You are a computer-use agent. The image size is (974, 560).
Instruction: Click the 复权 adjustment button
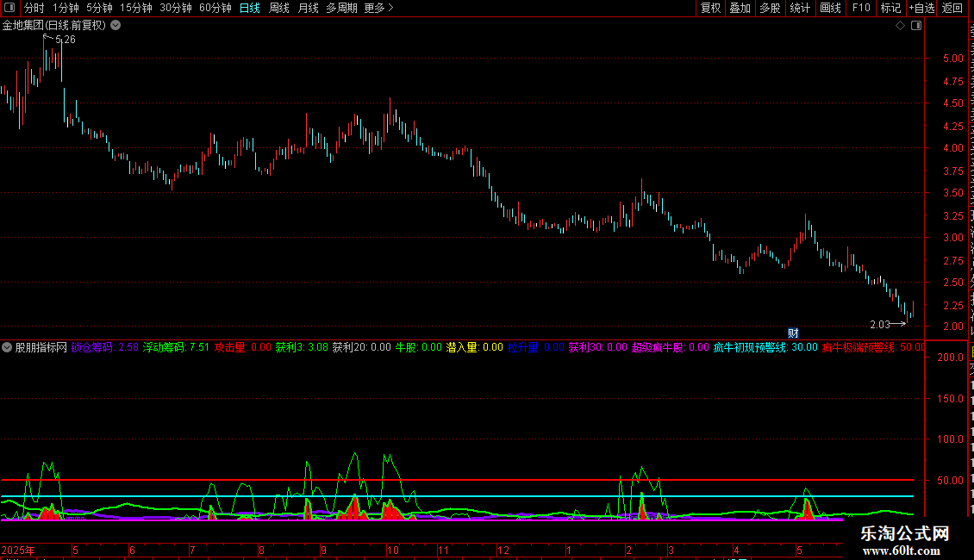point(710,8)
